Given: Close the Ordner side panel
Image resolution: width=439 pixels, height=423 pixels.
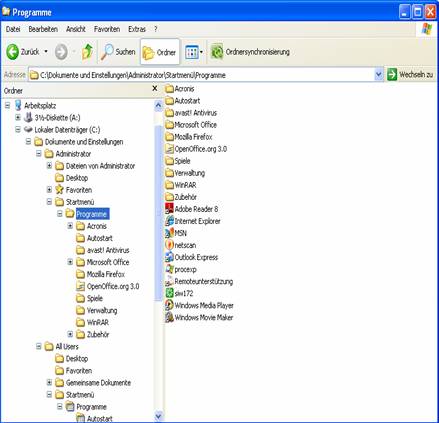Looking at the screenshot, I should pos(155,89).
